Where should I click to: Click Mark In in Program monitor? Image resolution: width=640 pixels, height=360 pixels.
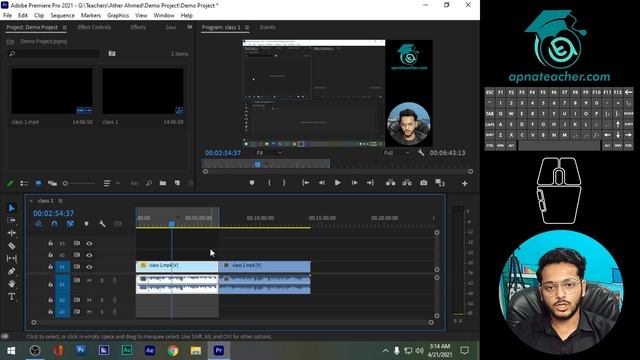269,183
